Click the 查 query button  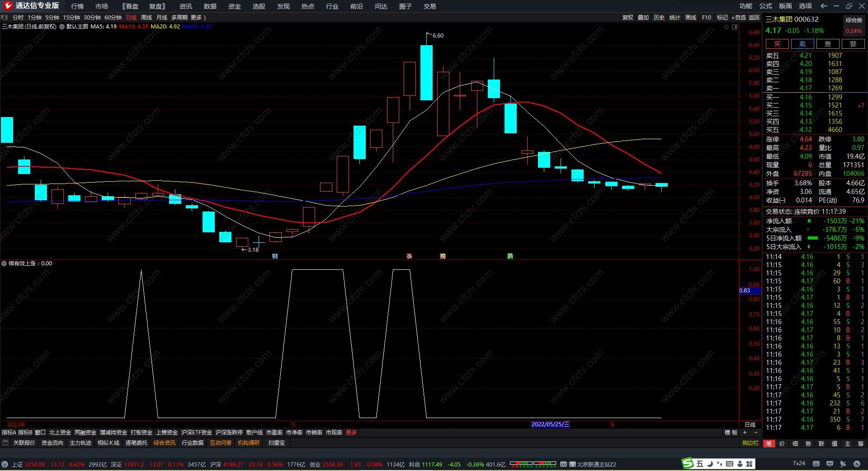(x=828, y=44)
